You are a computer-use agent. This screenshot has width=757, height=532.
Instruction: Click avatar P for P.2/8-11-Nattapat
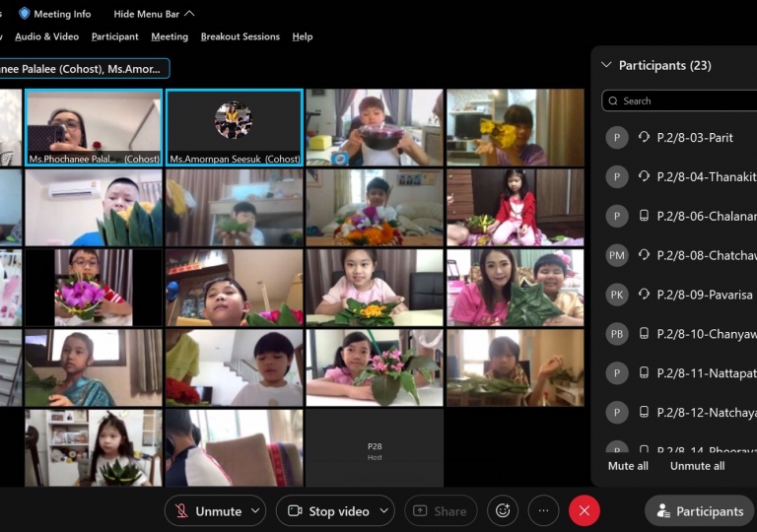click(x=617, y=373)
